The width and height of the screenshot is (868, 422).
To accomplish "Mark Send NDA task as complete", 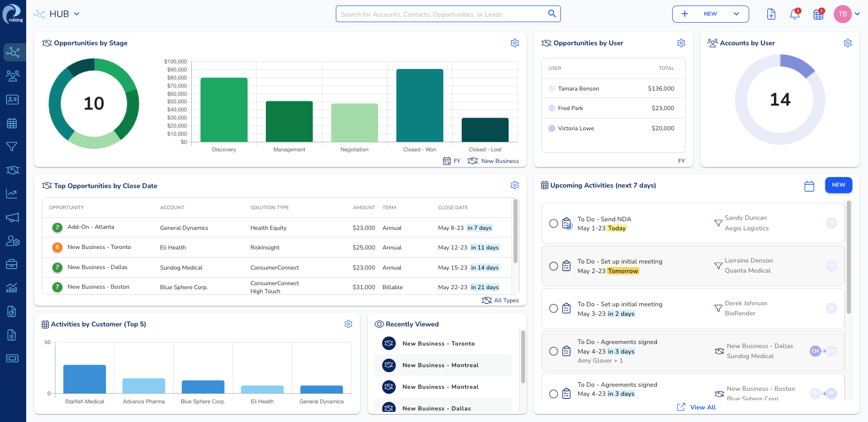I will click(x=553, y=223).
